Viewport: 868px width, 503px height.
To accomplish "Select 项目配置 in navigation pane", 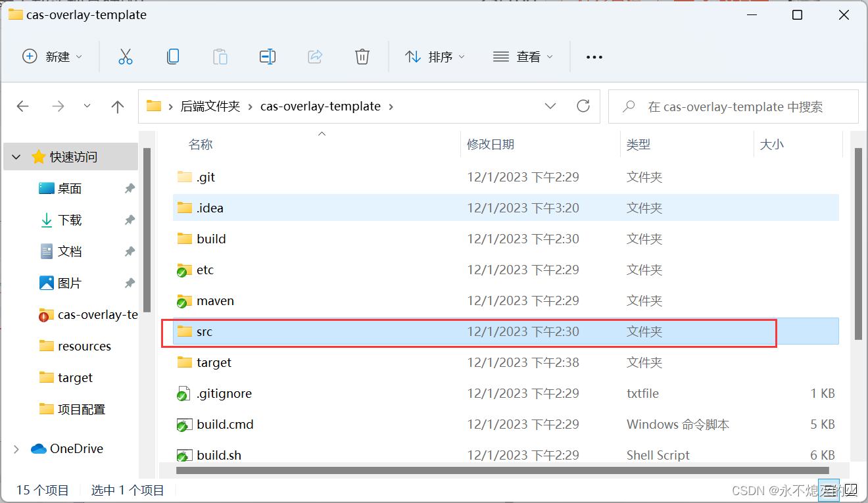I will point(82,410).
